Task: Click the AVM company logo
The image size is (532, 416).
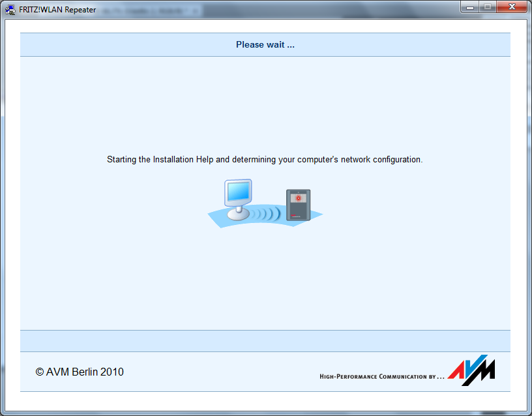Action: [x=471, y=370]
